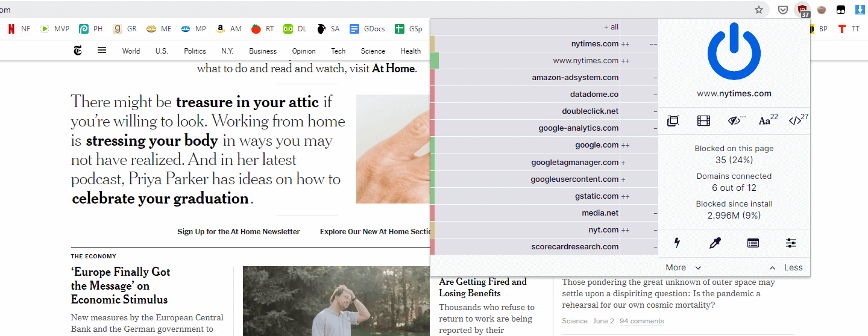This screenshot has width=868, height=336.
Task: Open the RT Rotten Tomatoes bookmark
Action: [262, 28]
